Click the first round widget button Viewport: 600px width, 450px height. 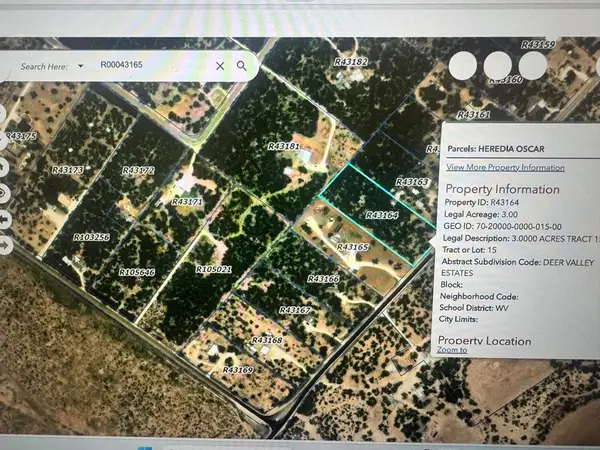tap(464, 66)
